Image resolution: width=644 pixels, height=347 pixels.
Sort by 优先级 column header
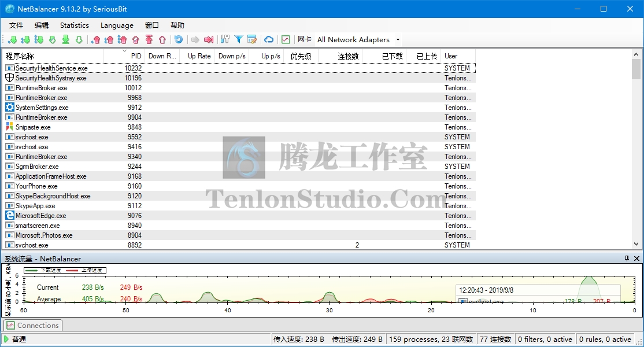tap(301, 56)
